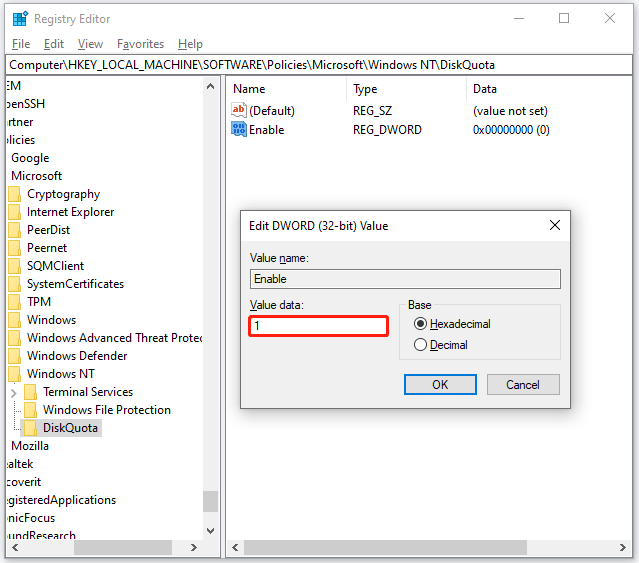The width and height of the screenshot is (639, 563).
Task: Click the Value data input field
Action: tap(318, 326)
